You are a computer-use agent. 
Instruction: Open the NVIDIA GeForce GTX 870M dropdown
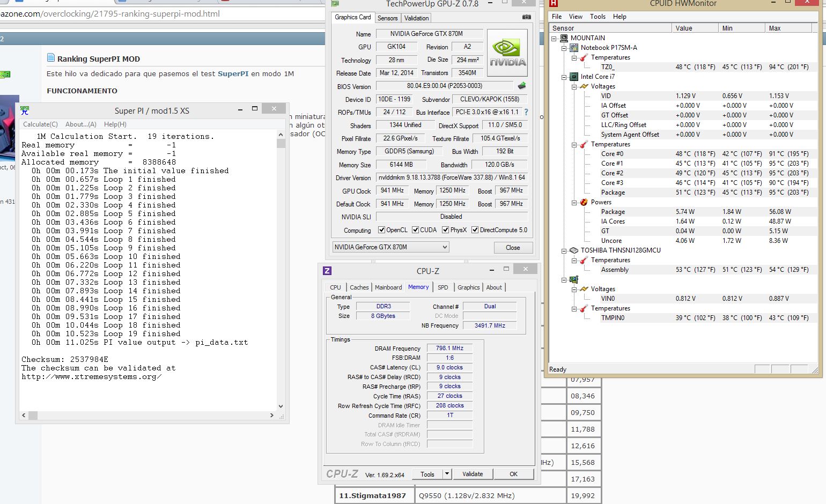coord(444,247)
